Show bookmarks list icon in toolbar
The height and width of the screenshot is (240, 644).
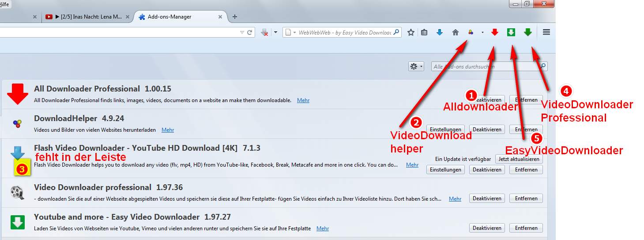pyautogui.click(x=424, y=32)
